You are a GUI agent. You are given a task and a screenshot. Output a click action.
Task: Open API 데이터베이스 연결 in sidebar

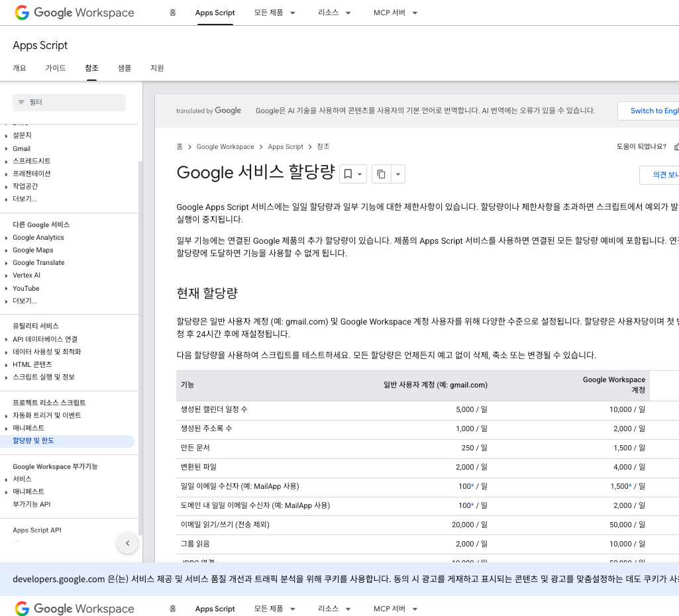click(x=45, y=339)
